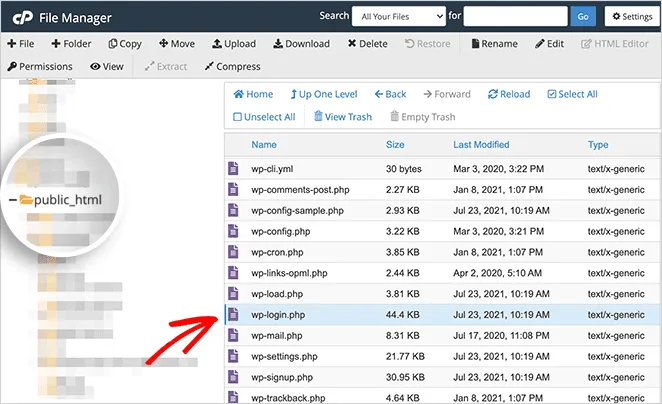Click the wp-links-opml.php file icon
Image resolution: width=662 pixels, height=404 pixels.
coord(233,273)
